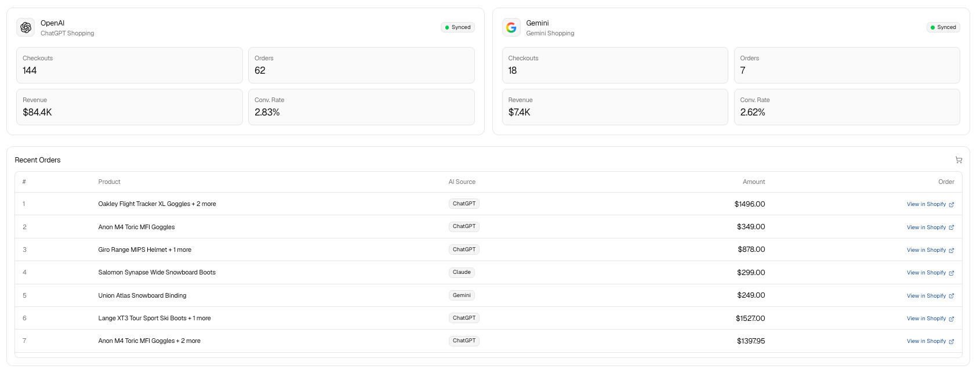Select 'Lange XT3 Tour Sport Ski Boots + 1 more'
The image size is (980, 376).
point(154,319)
